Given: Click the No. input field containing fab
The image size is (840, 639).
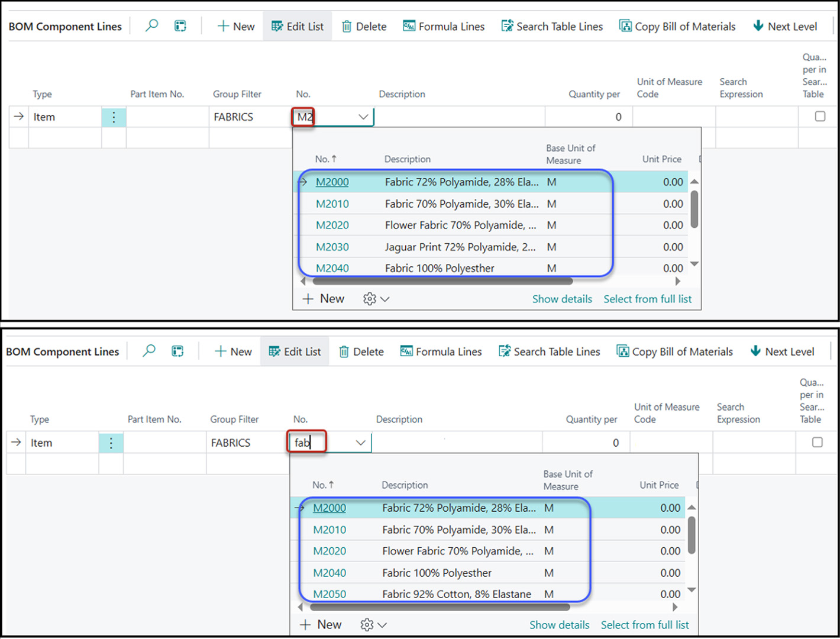Looking at the screenshot, I should click(319, 443).
